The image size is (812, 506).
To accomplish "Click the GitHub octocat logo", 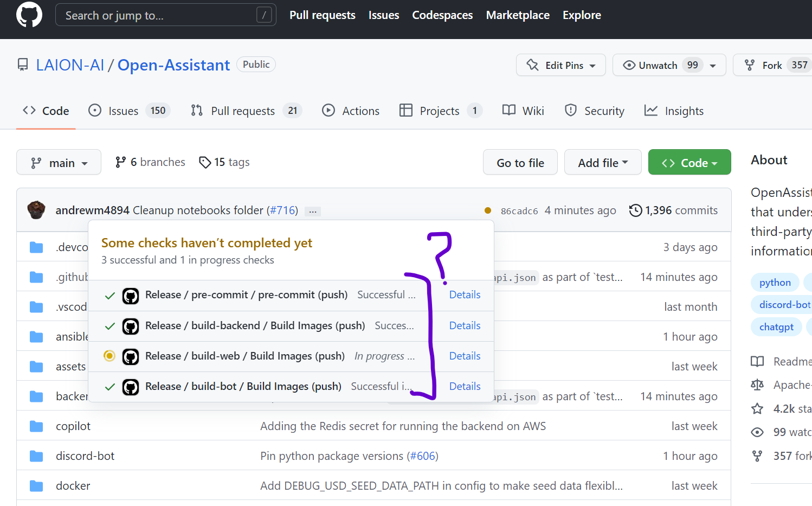I will pyautogui.click(x=29, y=15).
